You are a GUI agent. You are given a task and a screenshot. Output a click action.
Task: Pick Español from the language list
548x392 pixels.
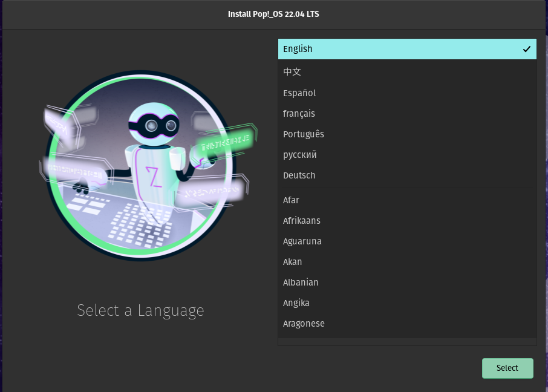(x=407, y=93)
